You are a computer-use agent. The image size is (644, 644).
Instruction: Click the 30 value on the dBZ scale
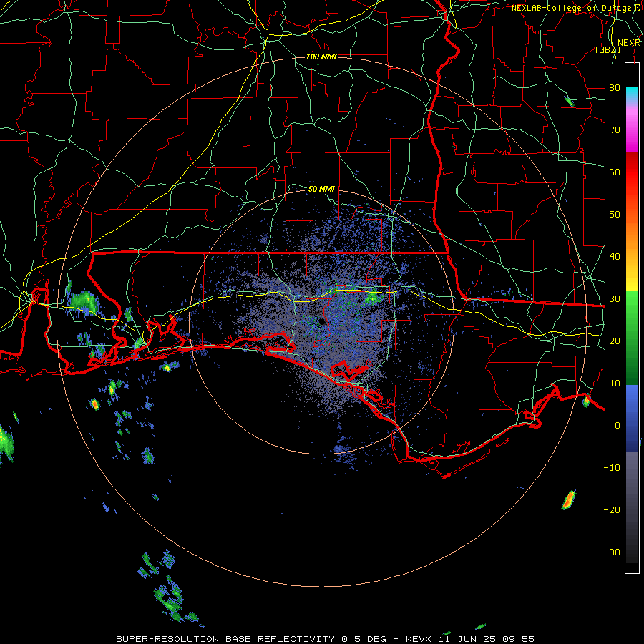615,298
